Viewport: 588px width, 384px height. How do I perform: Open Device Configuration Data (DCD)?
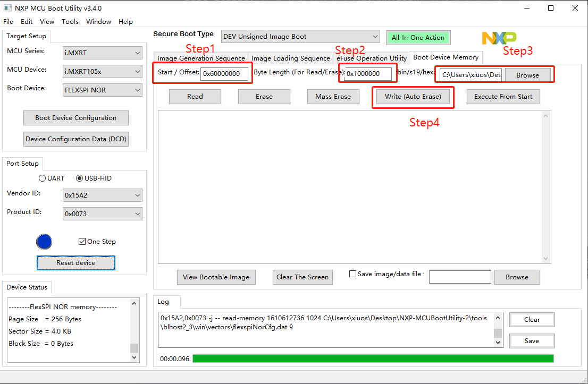pos(75,139)
